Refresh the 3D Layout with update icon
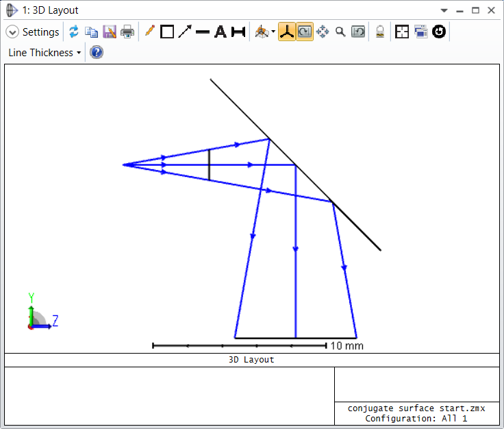Viewport: 504px width, 429px height. 74,32
